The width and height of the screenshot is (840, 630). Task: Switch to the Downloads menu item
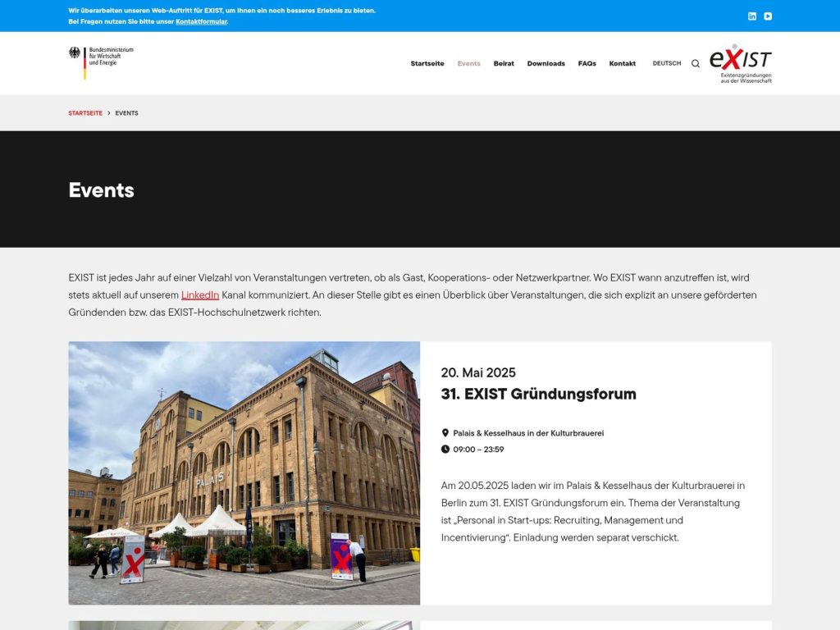546,63
